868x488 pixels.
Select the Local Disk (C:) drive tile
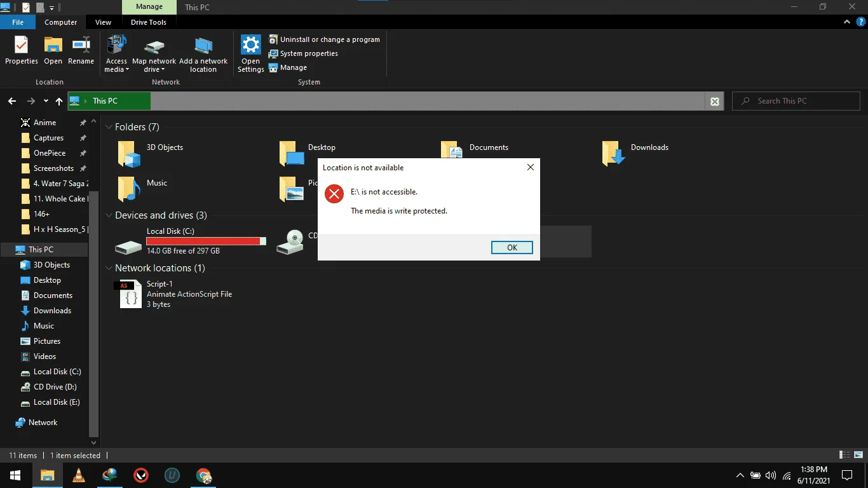click(x=191, y=241)
